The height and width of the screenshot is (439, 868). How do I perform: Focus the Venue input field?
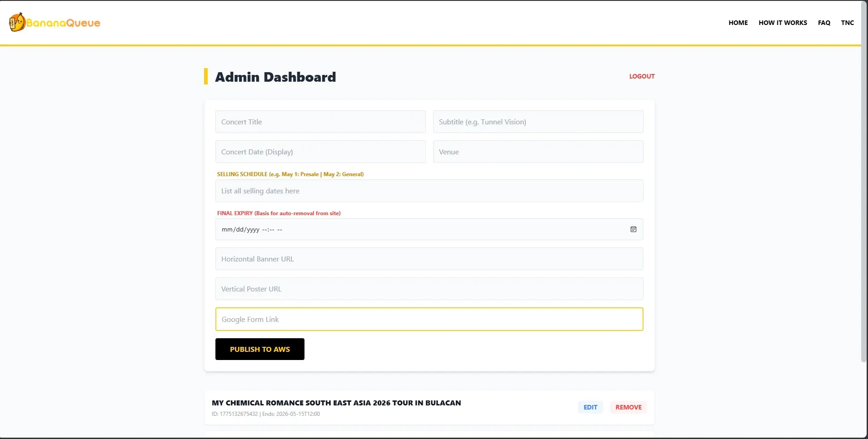[x=538, y=152]
